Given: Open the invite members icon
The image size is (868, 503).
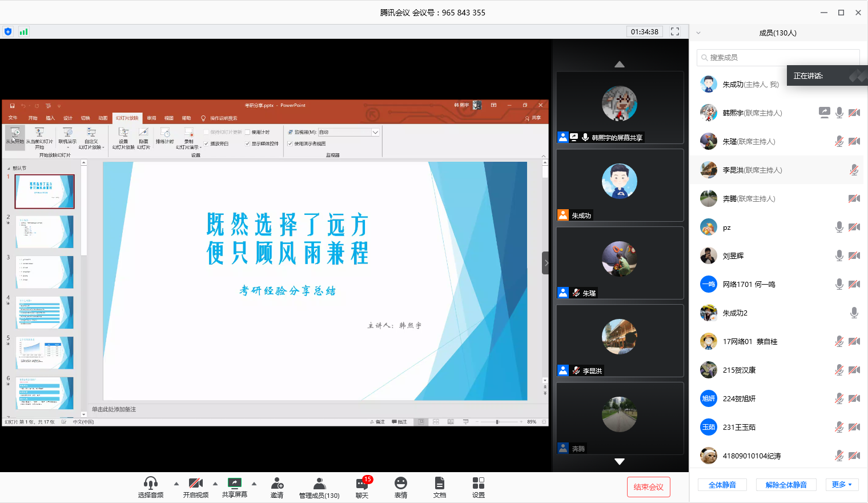Looking at the screenshot, I should [x=277, y=484].
